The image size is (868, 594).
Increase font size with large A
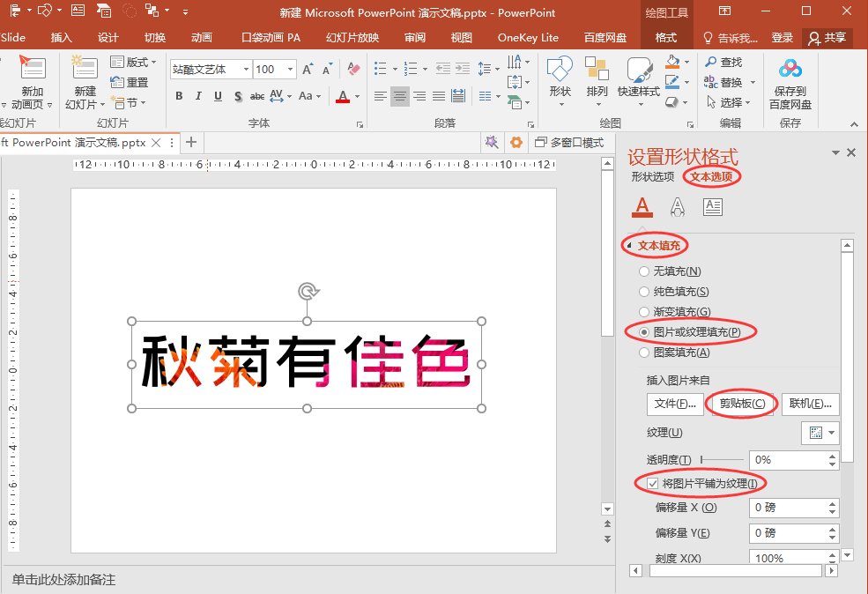[308, 70]
